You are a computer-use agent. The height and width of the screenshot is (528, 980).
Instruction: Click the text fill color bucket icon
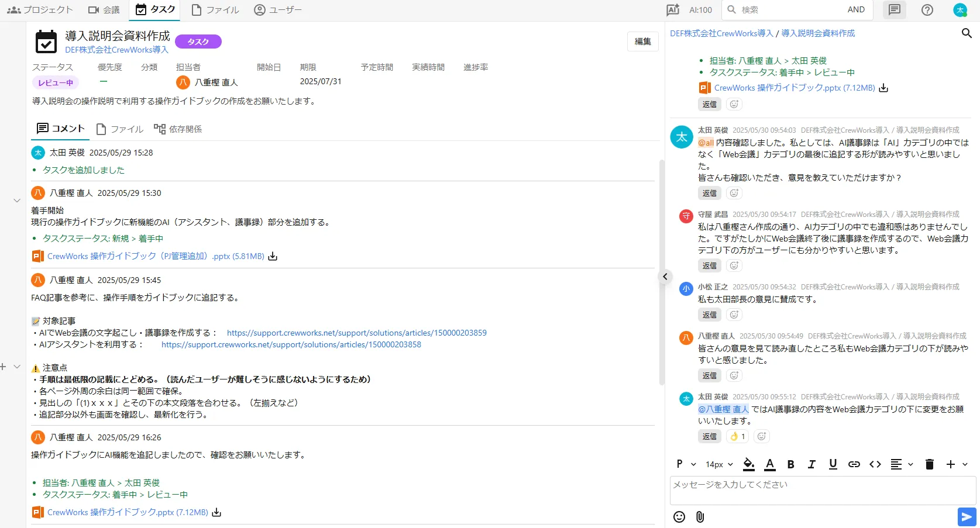tap(748, 464)
